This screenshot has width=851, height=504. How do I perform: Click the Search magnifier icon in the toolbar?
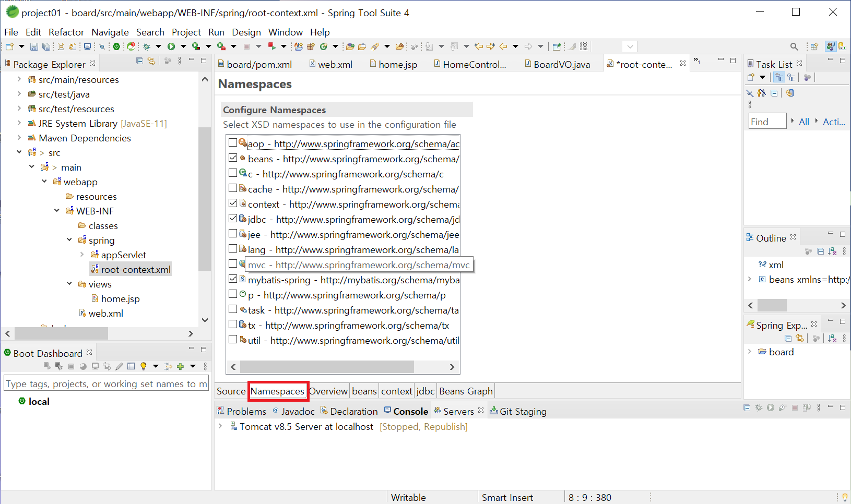click(x=794, y=46)
